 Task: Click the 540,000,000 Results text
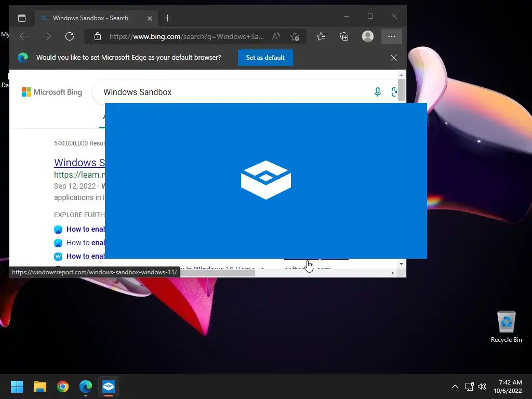click(79, 143)
